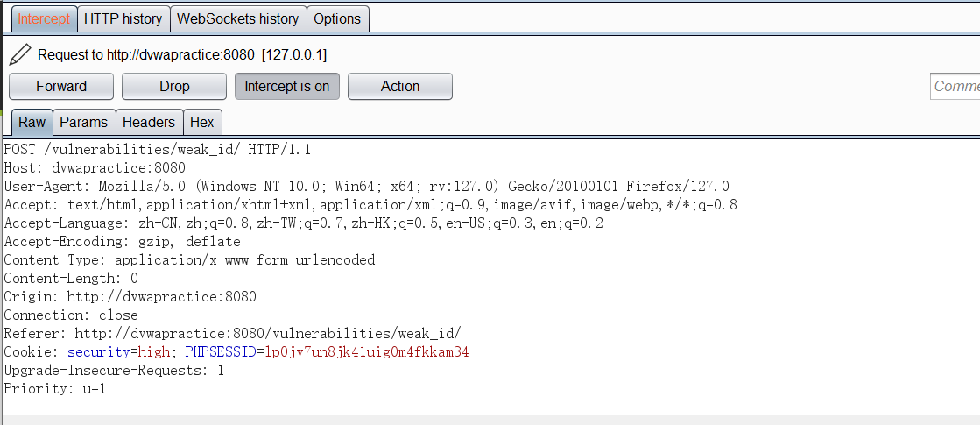The height and width of the screenshot is (425, 980).
Task: Go to the Options tab
Action: [337, 18]
